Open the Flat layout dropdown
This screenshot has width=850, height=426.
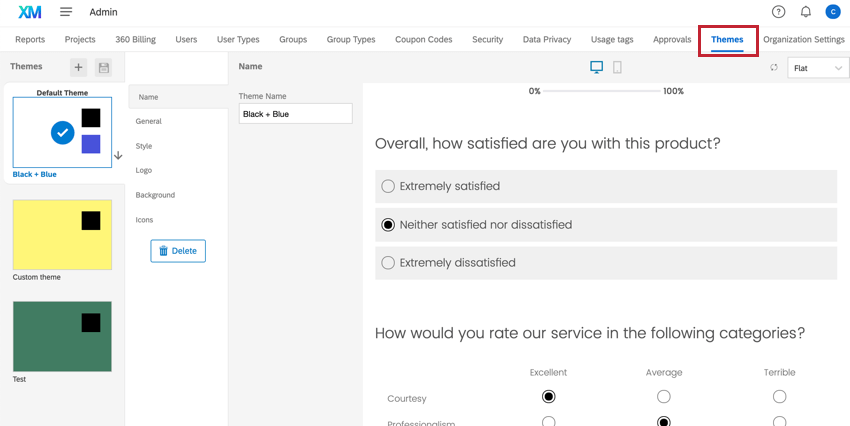pos(818,68)
